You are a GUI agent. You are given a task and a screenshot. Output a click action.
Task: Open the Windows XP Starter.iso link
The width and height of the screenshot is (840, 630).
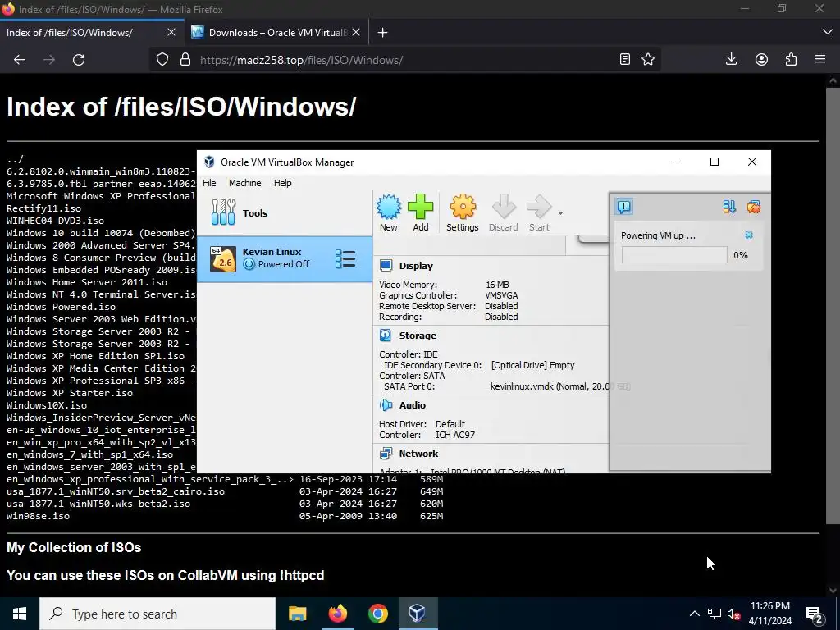[70, 393]
